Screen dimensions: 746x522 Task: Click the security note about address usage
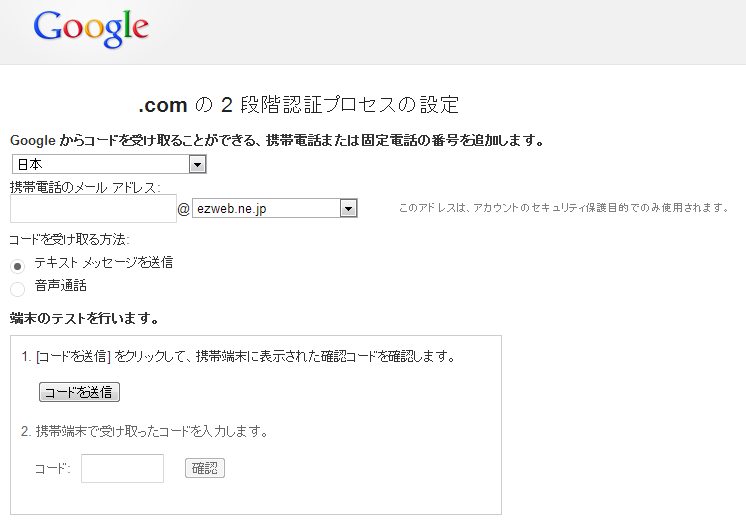coord(564,208)
